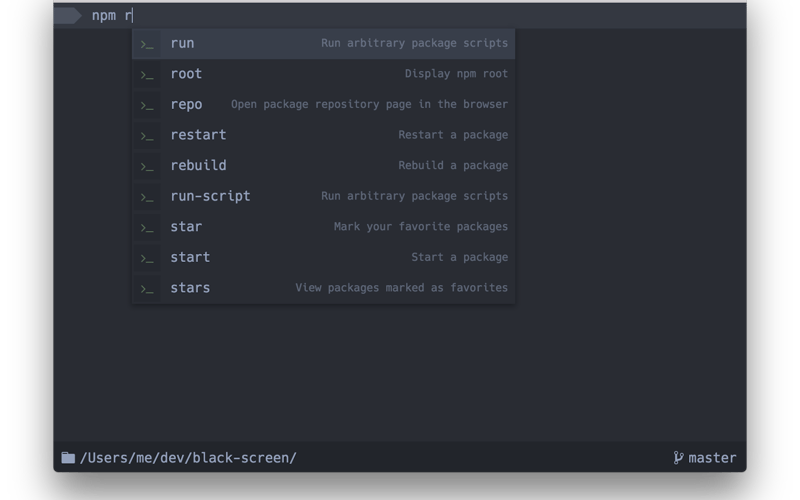Click the terminal icon beside 'root'
This screenshot has width=800, height=500.
[147, 76]
